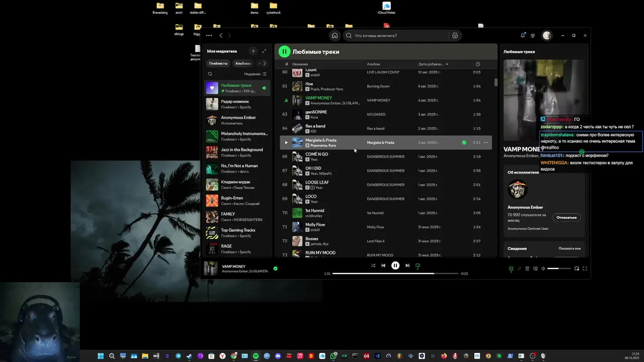644x362 pixels.
Task: Open RAGE playlist in library
Action: coord(237,249)
